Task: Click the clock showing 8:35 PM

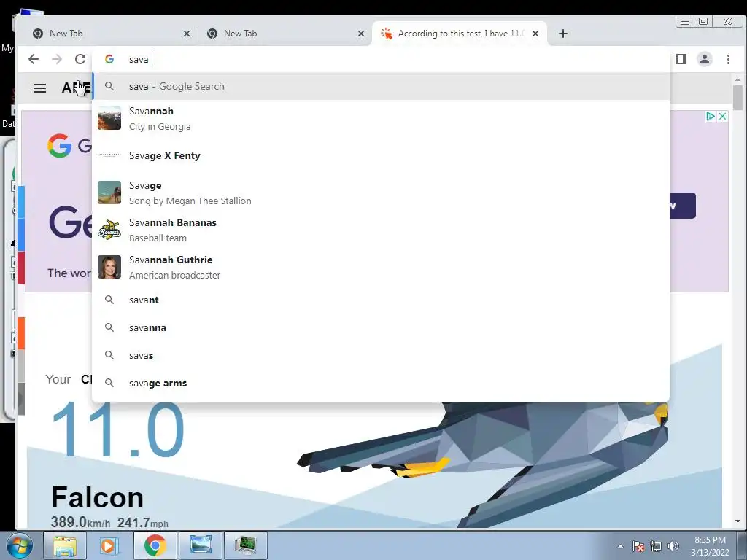Action: coord(710,540)
